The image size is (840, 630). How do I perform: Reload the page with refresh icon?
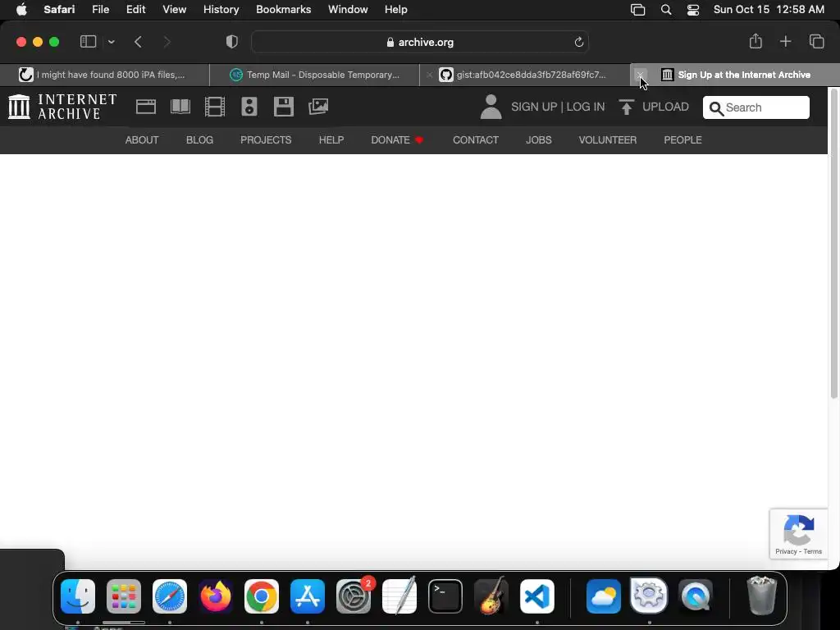click(x=578, y=43)
